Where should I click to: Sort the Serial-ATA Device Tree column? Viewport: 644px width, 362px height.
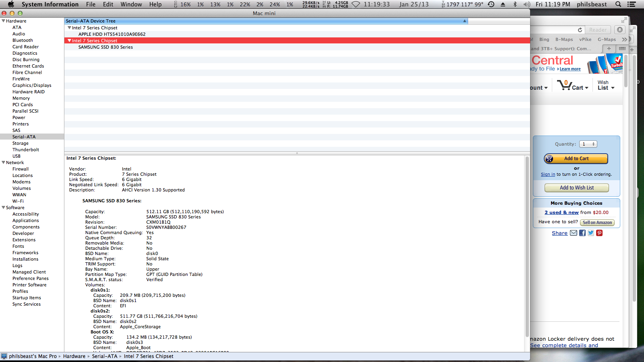[x=266, y=21]
